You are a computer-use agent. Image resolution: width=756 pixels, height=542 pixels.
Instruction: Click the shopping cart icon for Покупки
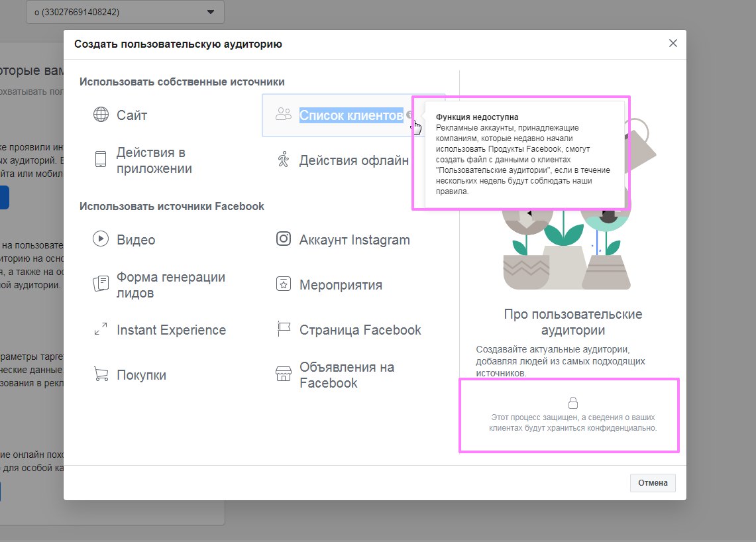[x=101, y=374]
